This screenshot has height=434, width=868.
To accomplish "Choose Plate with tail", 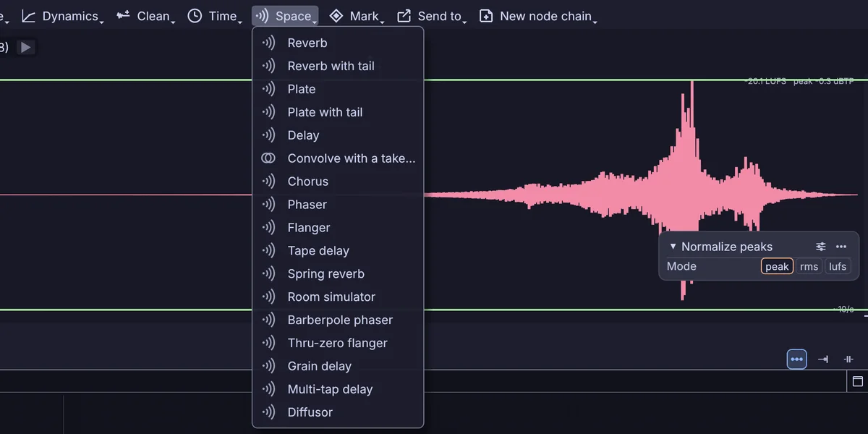I will [x=338, y=112].
